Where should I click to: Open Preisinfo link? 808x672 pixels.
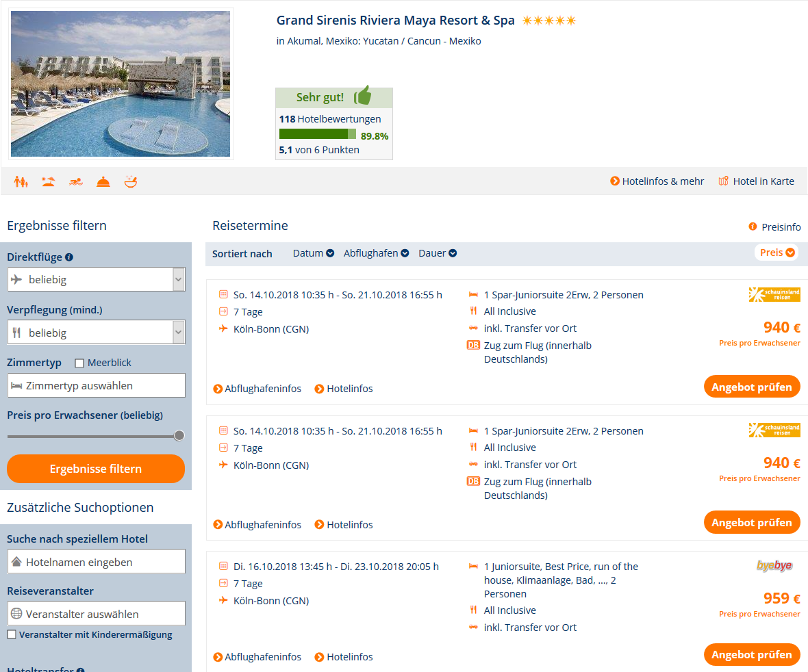pyautogui.click(x=775, y=227)
